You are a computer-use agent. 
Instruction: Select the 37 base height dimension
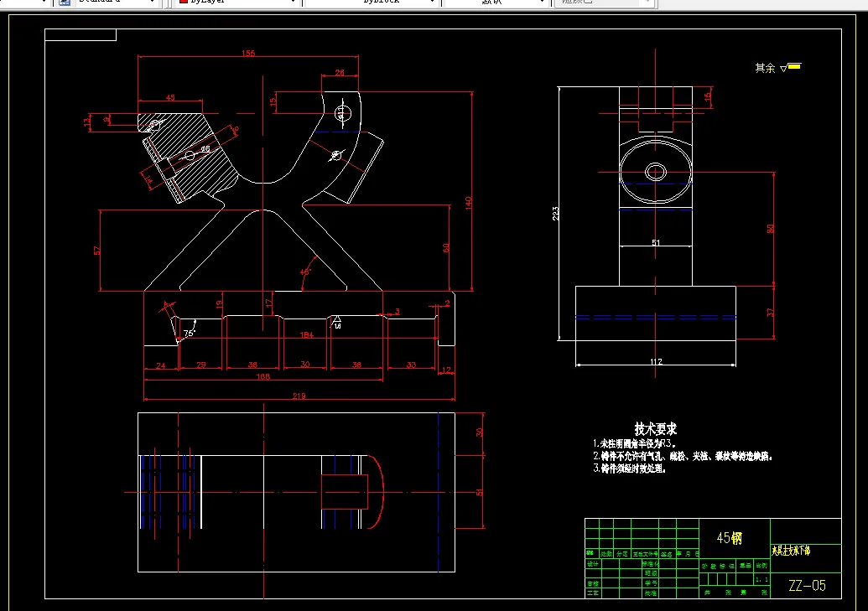tap(770, 313)
